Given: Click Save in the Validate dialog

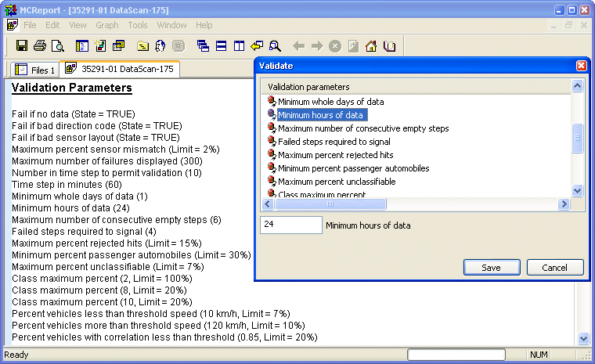Looking at the screenshot, I should 492,268.
